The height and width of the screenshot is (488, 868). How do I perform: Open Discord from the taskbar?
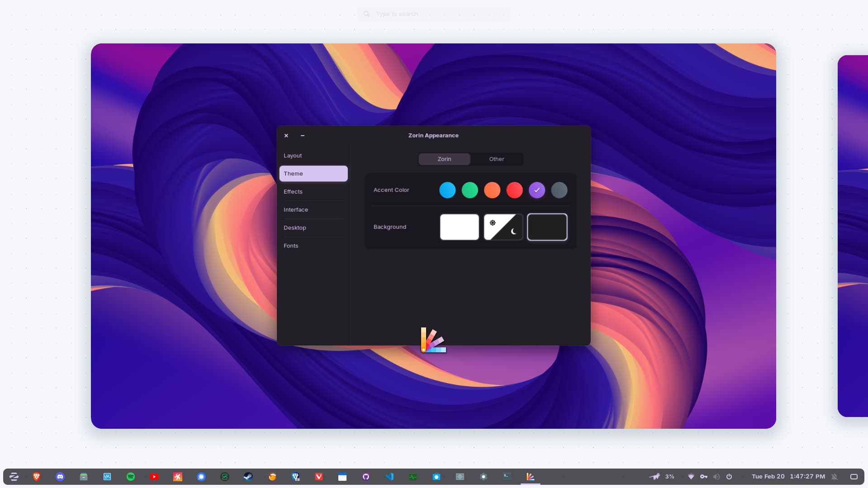pos(60,477)
